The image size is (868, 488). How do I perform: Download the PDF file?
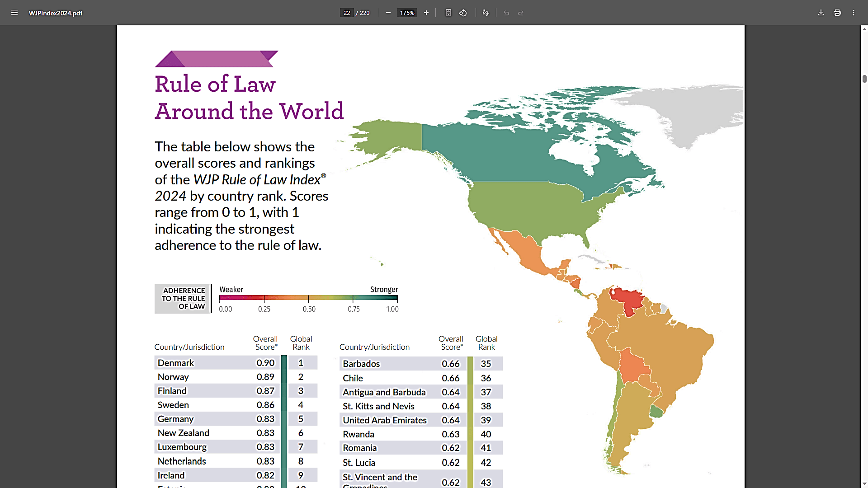[x=821, y=13]
